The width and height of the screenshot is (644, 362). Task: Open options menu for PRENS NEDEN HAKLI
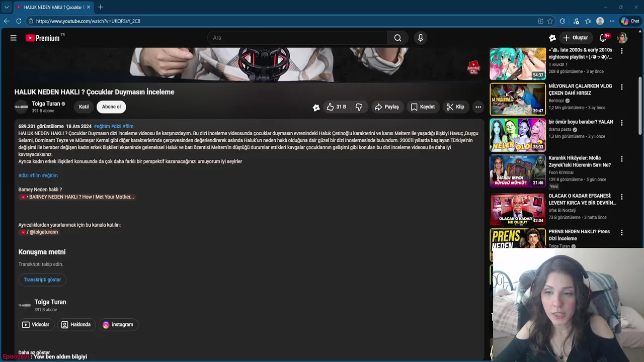coord(621,233)
